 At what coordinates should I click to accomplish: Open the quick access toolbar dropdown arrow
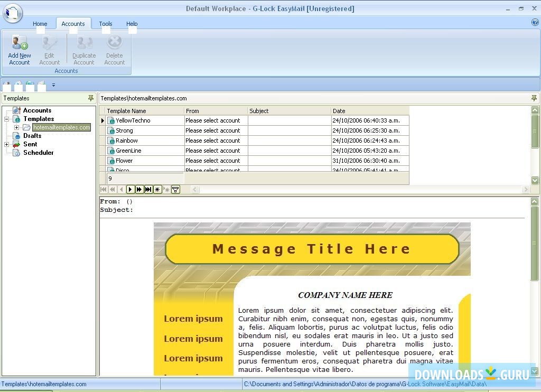tap(53, 85)
